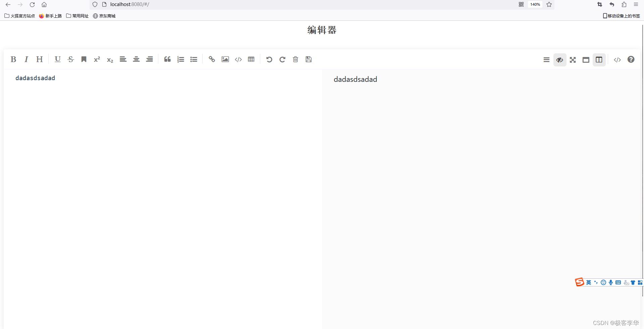Image resolution: width=644 pixels, height=329 pixels.
Task: Click the Sogou input method logo
Action: [x=580, y=282]
